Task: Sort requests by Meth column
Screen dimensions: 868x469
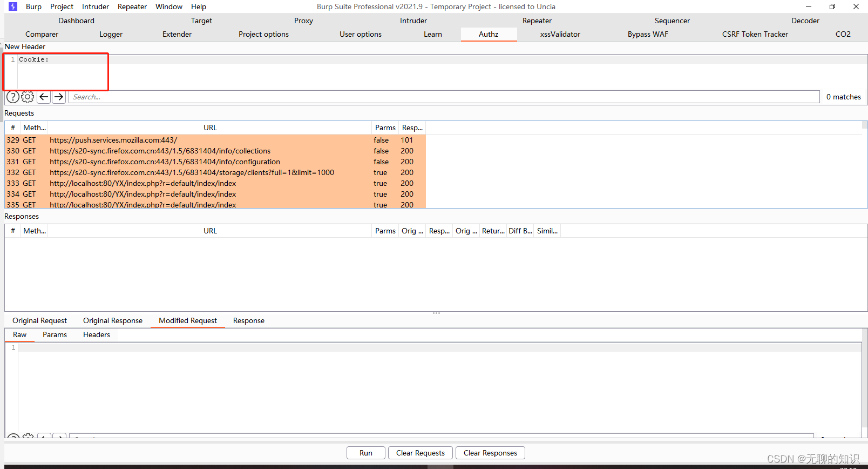Action: pos(35,128)
